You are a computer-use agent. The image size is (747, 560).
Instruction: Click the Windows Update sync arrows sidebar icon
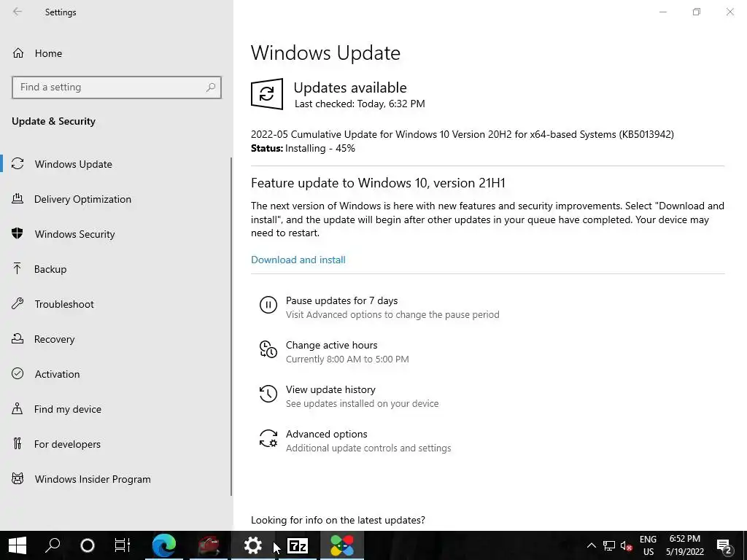(x=18, y=164)
